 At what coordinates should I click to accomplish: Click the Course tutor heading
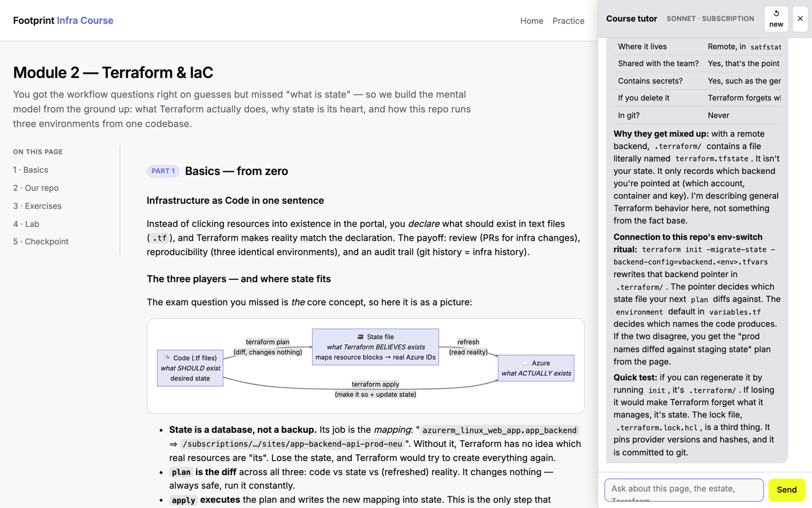[x=632, y=19]
